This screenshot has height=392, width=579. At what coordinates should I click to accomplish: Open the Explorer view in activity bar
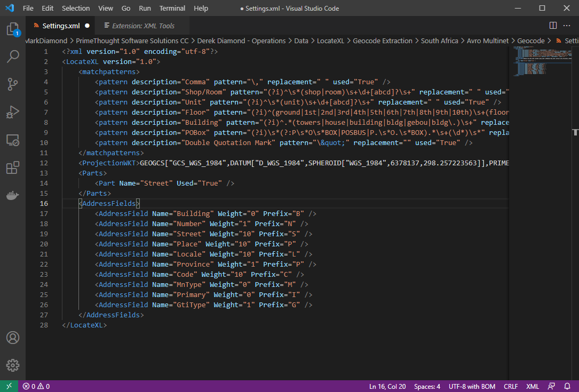pos(13,29)
